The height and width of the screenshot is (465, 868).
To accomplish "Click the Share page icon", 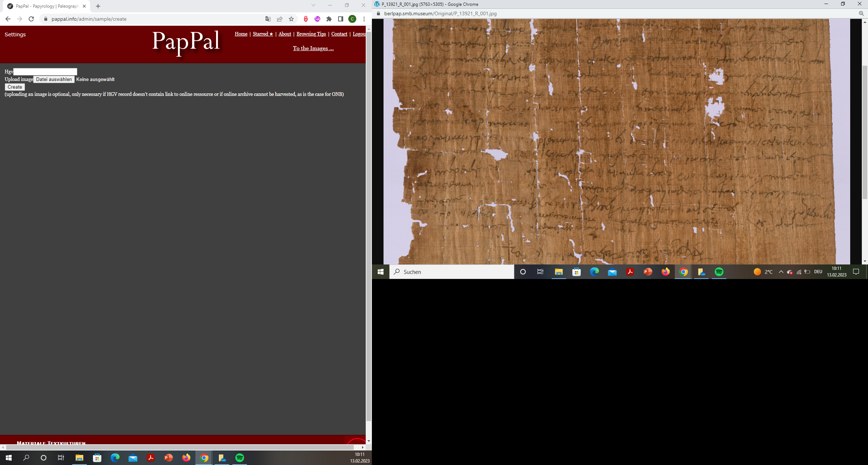I will click(x=280, y=19).
